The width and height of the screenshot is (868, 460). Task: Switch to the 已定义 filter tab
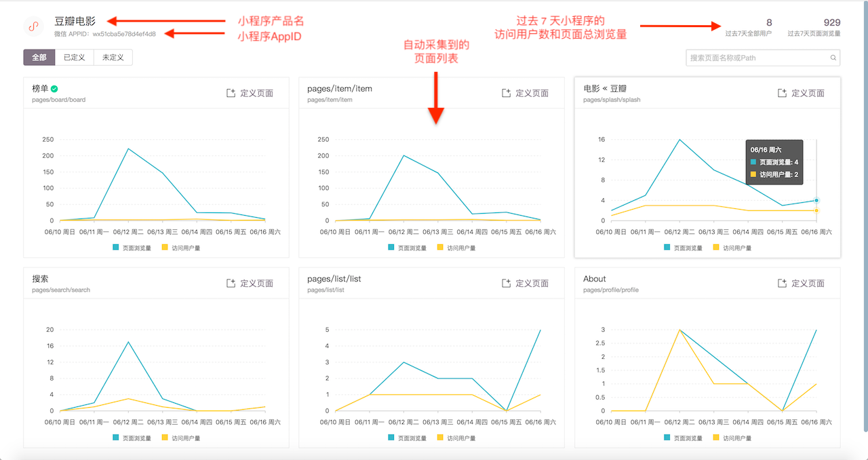(74, 58)
